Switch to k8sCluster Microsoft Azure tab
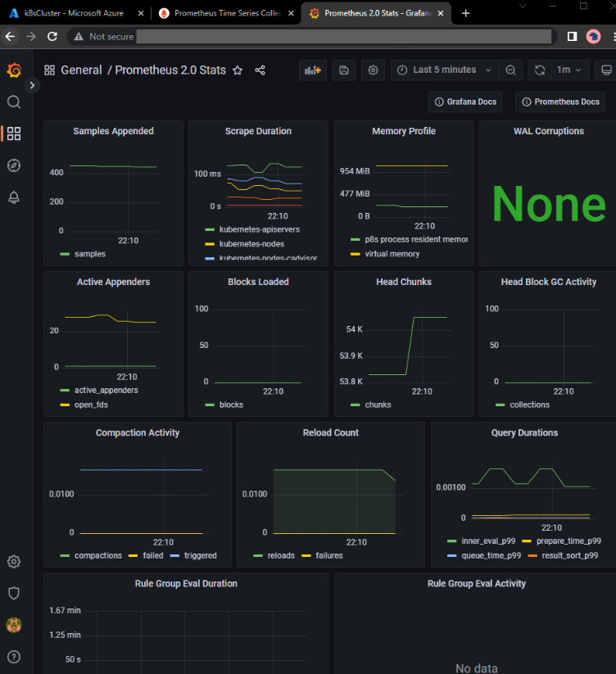The width and height of the screenshot is (616, 674). click(75, 13)
